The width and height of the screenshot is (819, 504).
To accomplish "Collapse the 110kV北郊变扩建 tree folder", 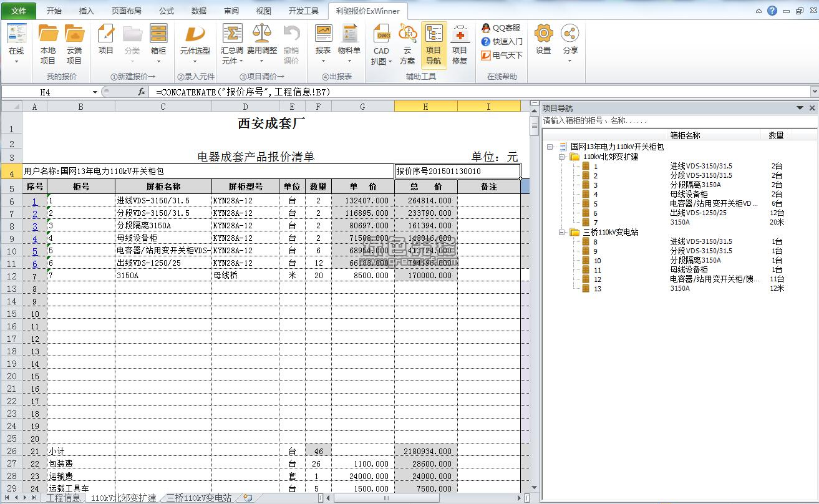I will tap(562, 157).
